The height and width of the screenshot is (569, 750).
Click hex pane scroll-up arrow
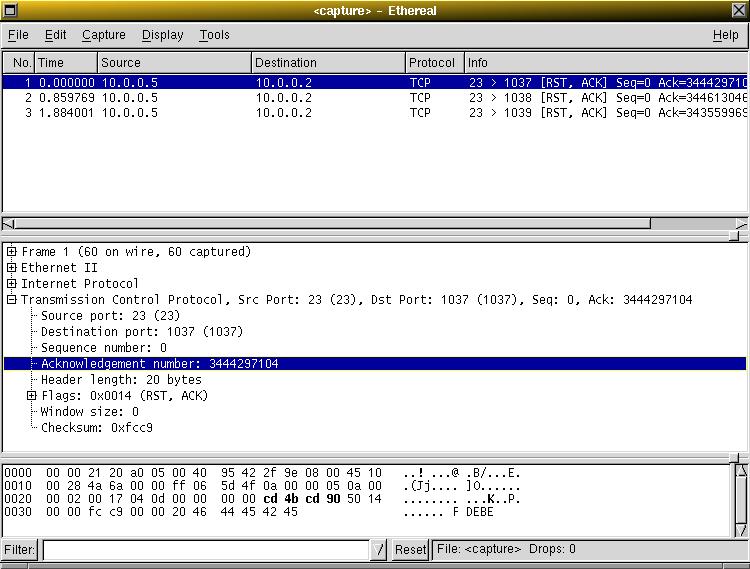tap(741, 471)
